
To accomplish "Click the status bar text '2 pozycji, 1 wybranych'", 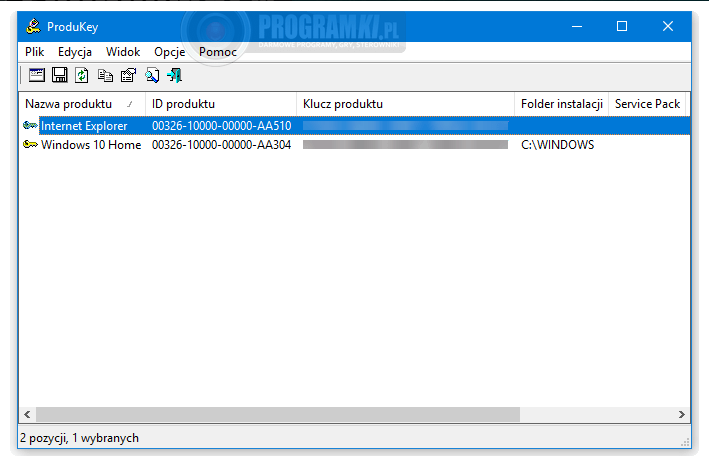I will click(80, 438).
